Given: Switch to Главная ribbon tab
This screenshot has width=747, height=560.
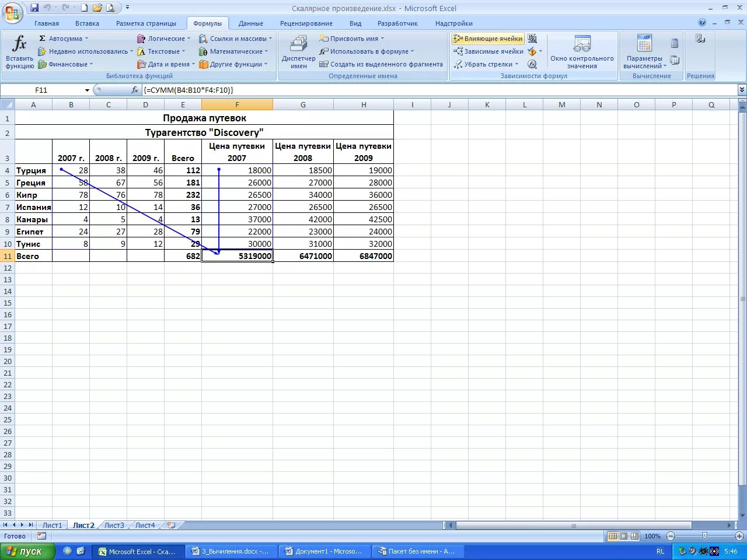Looking at the screenshot, I should click(47, 23).
